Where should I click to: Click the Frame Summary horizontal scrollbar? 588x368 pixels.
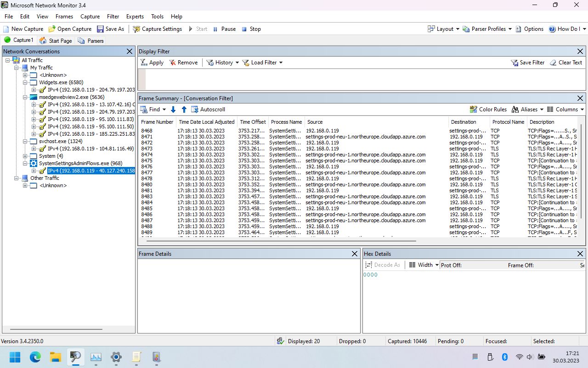click(280, 241)
